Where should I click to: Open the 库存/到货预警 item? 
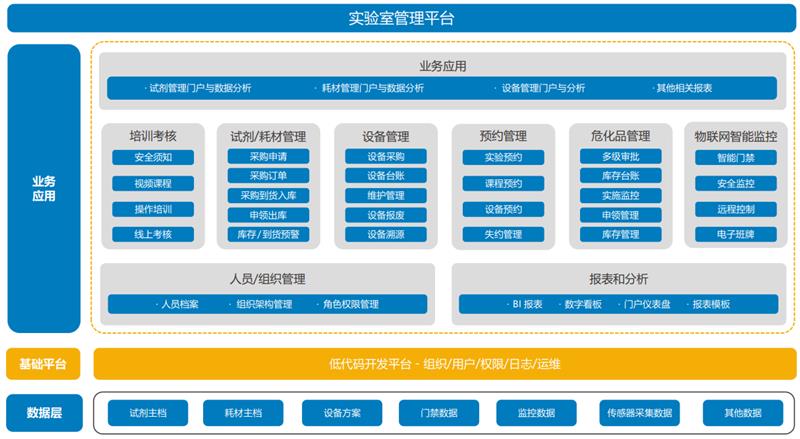(269, 234)
